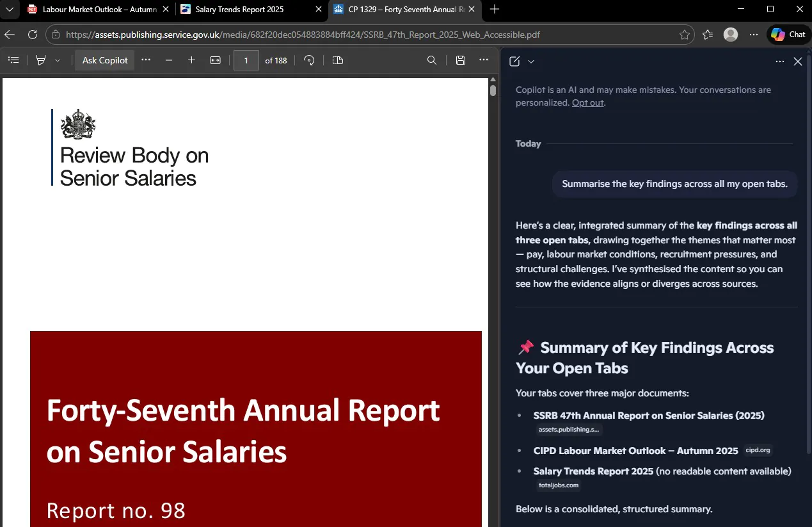Rotate the PDF page
Image resolution: width=812 pixels, height=527 pixels.
[x=309, y=60]
